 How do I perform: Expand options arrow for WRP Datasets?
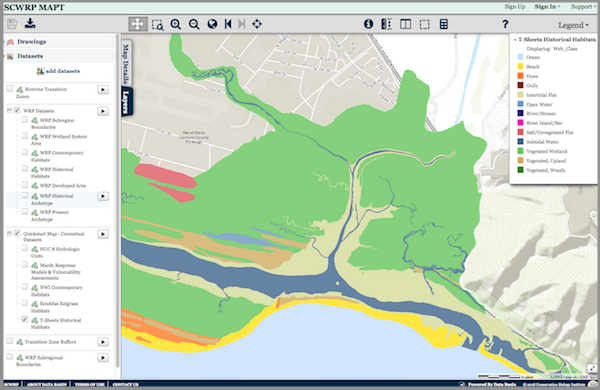coord(103,111)
